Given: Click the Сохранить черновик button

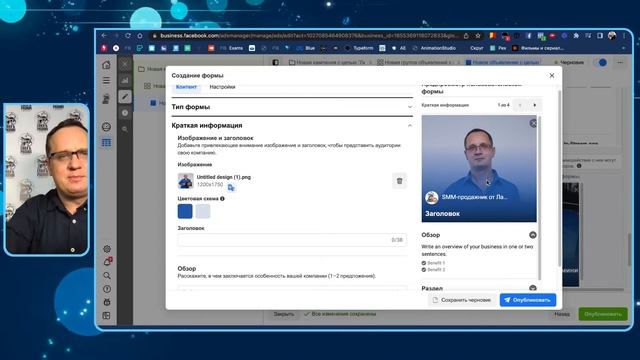Looking at the screenshot, I should pyautogui.click(x=462, y=300).
